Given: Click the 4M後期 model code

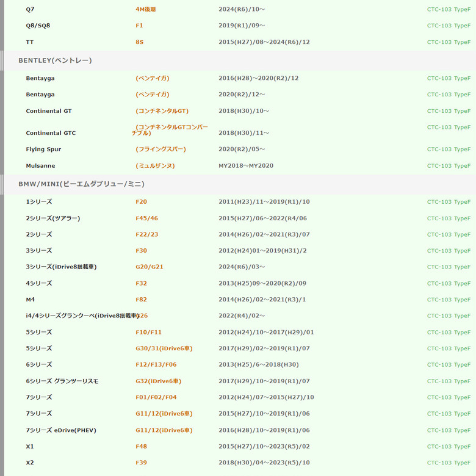Looking at the screenshot, I should tap(145, 9).
